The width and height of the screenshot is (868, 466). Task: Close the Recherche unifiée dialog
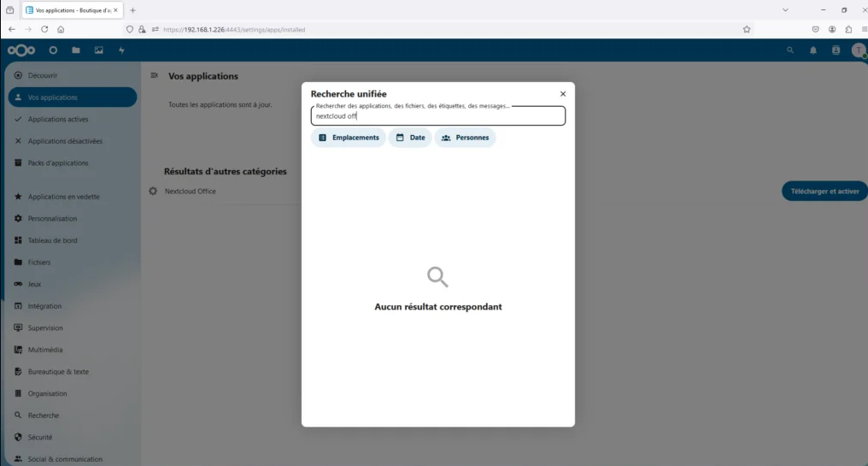(562, 94)
